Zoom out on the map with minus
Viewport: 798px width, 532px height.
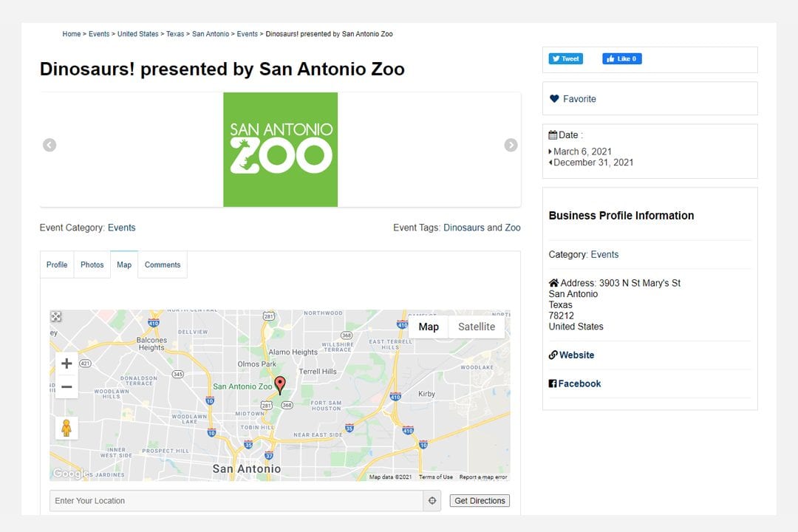tap(66, 387)
